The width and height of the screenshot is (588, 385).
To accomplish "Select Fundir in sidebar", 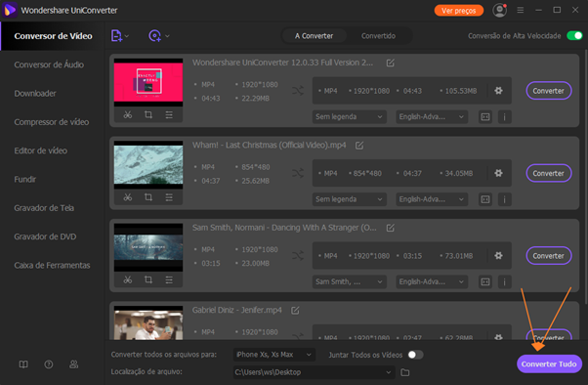I will coord(25,180).
